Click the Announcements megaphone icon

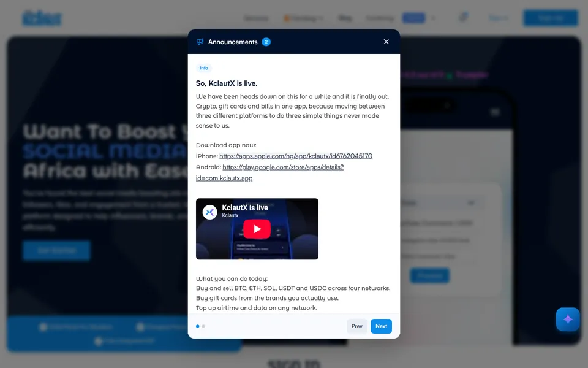200,42
